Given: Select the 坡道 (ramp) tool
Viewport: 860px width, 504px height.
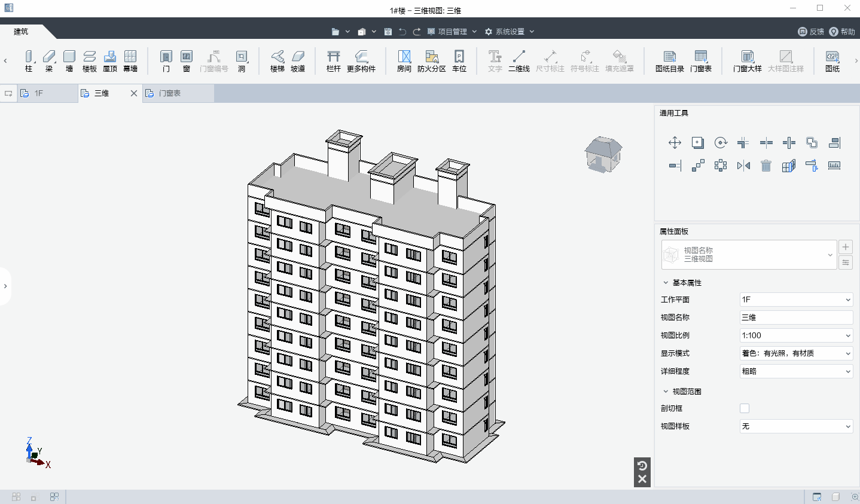Looking at the screenshot, I should [298, 61].
